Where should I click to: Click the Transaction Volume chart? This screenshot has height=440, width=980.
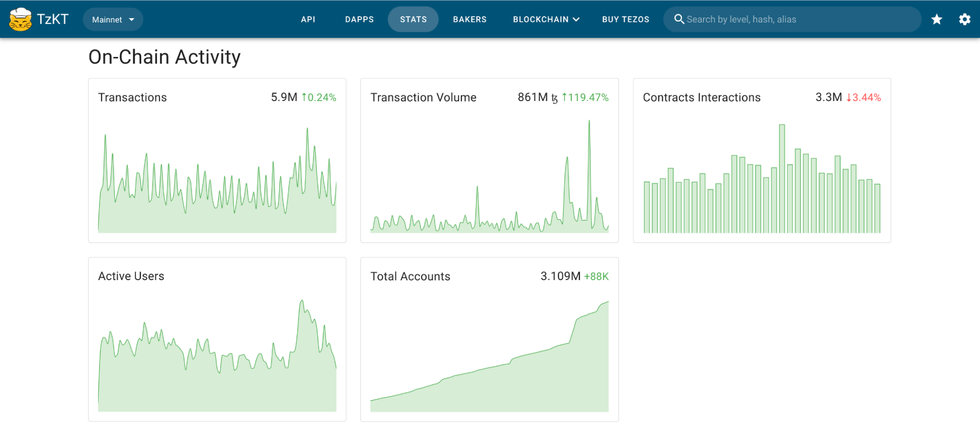coord(489,186)
